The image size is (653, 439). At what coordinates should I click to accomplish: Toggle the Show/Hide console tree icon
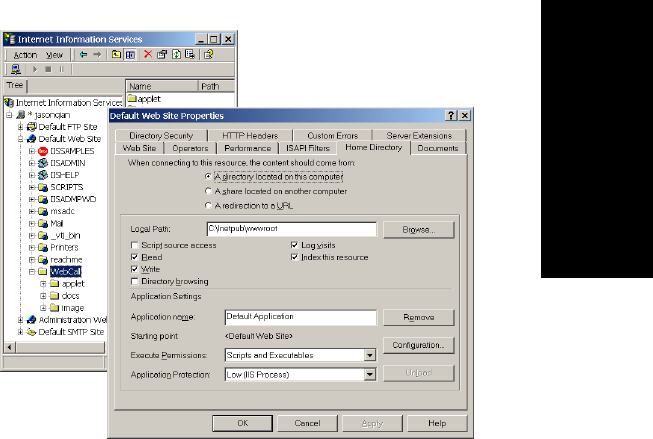tap(130, 55)
